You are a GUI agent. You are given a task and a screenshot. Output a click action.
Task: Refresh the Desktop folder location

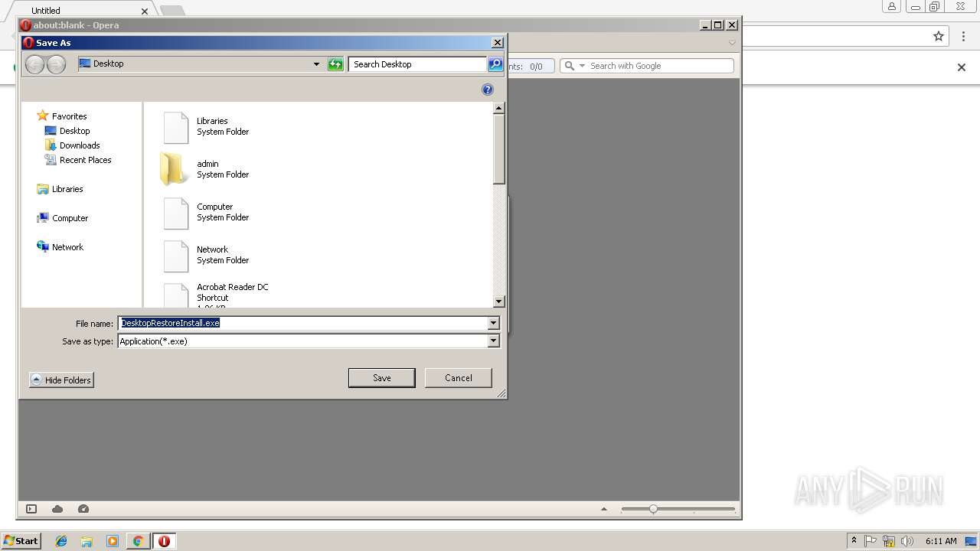coord(335,64)
